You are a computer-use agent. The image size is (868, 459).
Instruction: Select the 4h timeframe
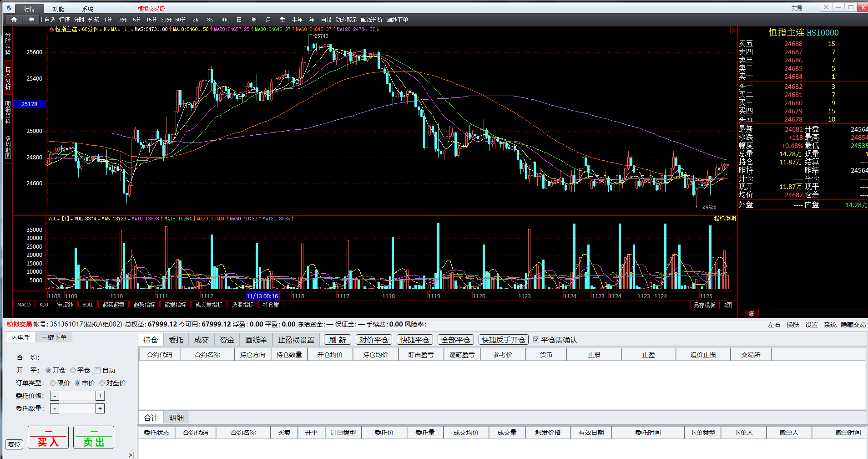(x=225, y=20)
